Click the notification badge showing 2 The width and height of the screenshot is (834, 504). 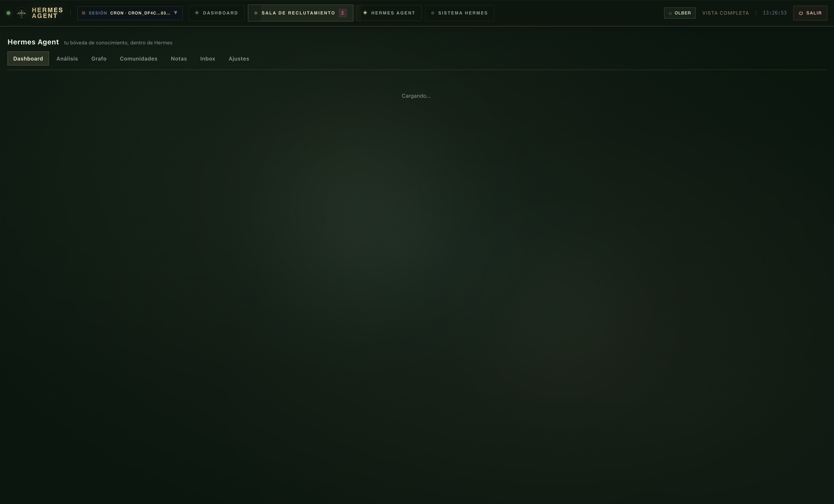pos(343,13)
